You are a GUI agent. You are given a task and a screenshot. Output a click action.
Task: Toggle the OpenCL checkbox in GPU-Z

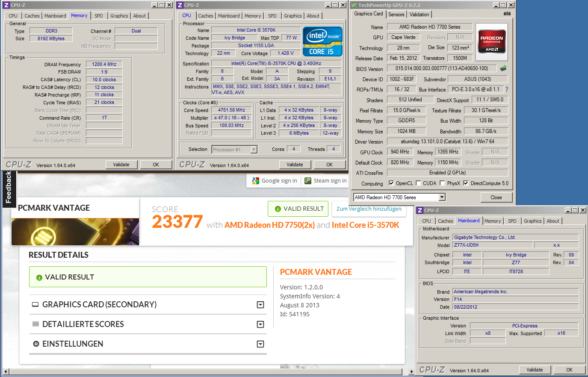[x=391, y=183]
